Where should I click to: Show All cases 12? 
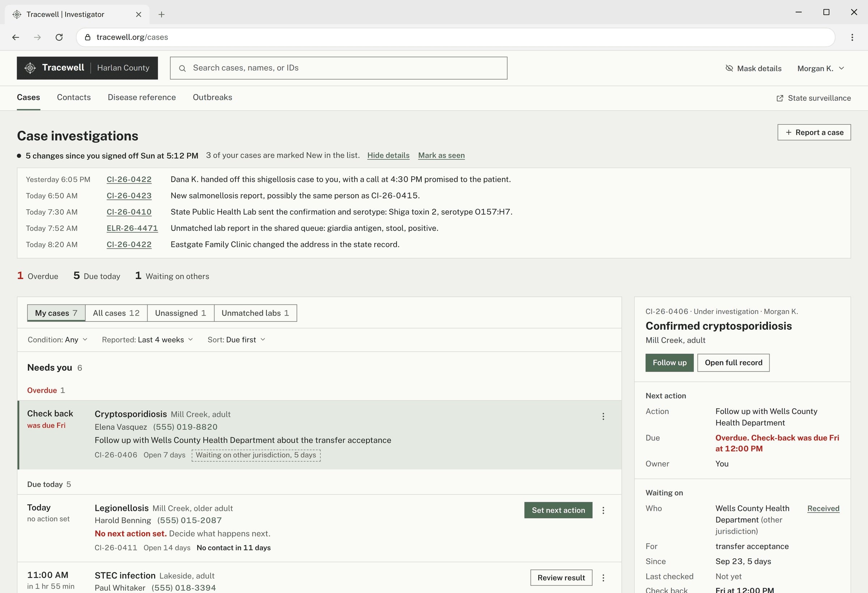tap(116, 313)
